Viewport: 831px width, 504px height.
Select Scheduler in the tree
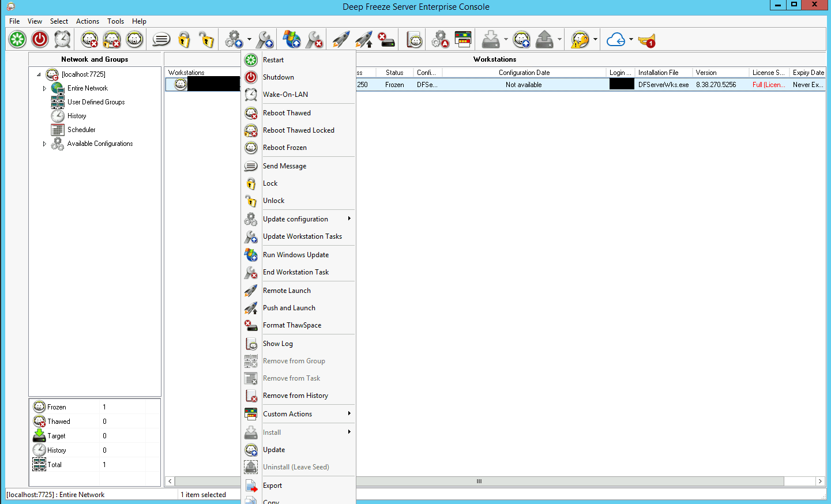(x=81, y=130)
